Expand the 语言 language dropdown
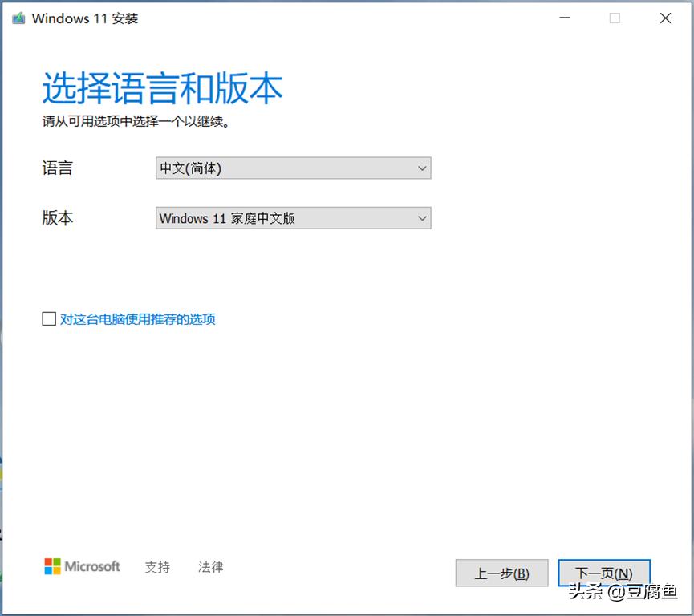The image size is (694, 616). click(293, 168)
